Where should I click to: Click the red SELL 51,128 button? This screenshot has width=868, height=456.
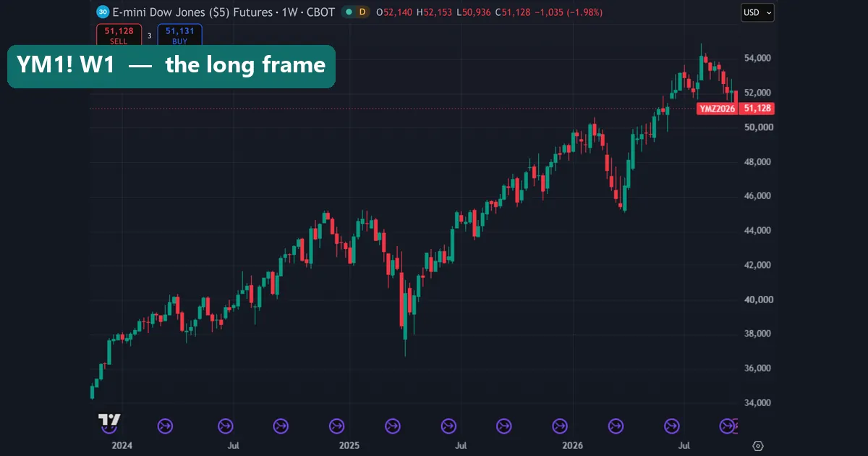coord(119,35)
